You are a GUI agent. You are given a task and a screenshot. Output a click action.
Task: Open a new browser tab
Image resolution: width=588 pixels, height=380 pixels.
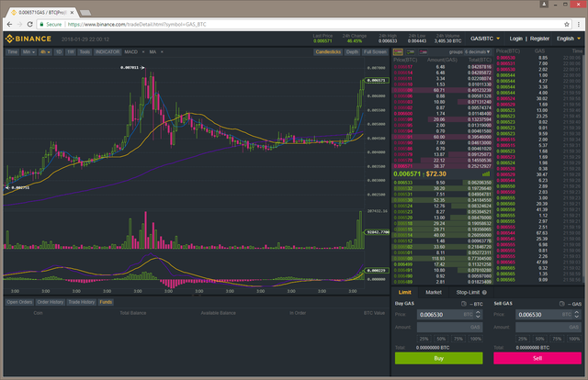tap(85, 13)
